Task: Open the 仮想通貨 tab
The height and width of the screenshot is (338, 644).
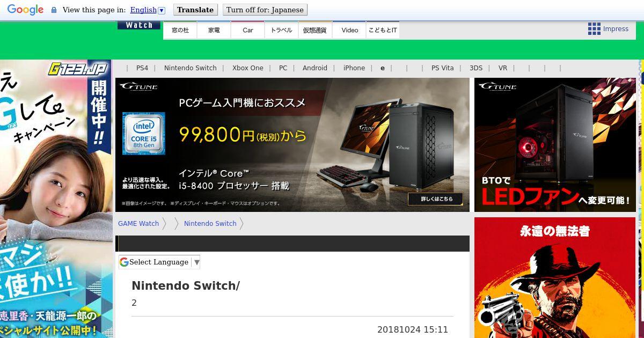Action: (x=315, y=30)
